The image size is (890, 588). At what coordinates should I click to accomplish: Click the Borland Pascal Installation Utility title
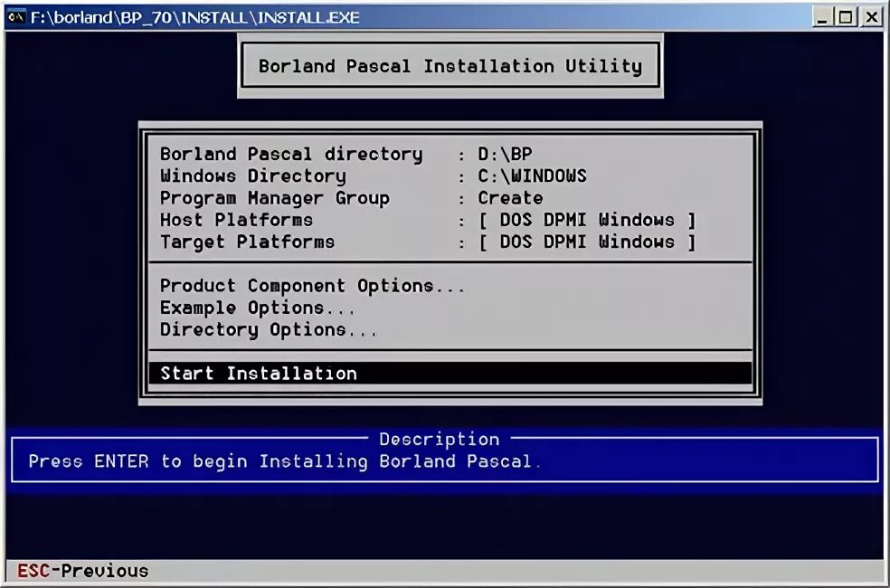tap(450, 66)
